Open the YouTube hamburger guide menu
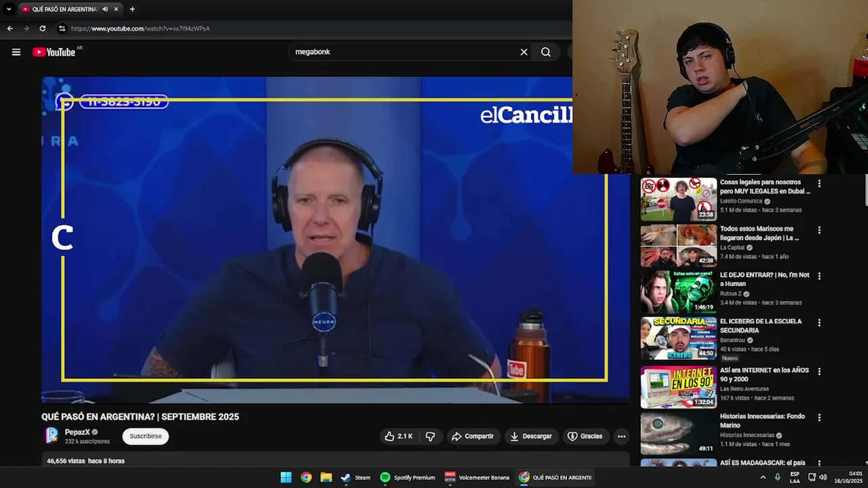The width and height of the screenshot is (868, 488). (x=16, y=52)
